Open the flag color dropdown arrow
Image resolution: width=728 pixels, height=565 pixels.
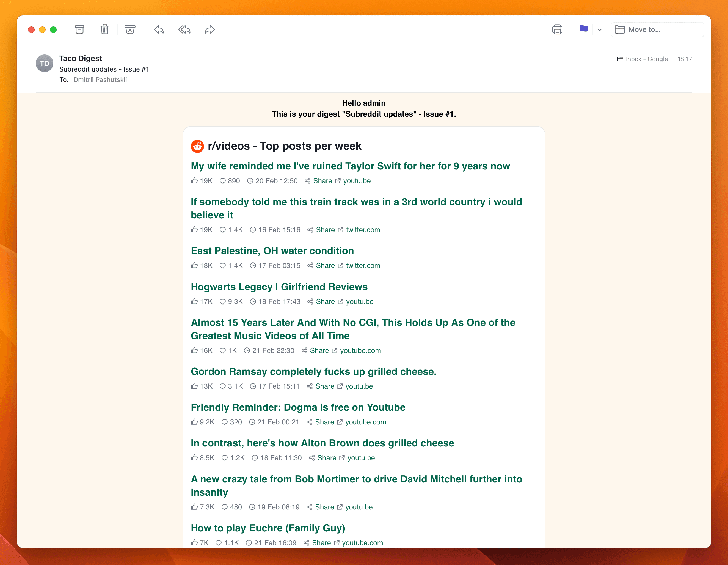click(600, 30)
